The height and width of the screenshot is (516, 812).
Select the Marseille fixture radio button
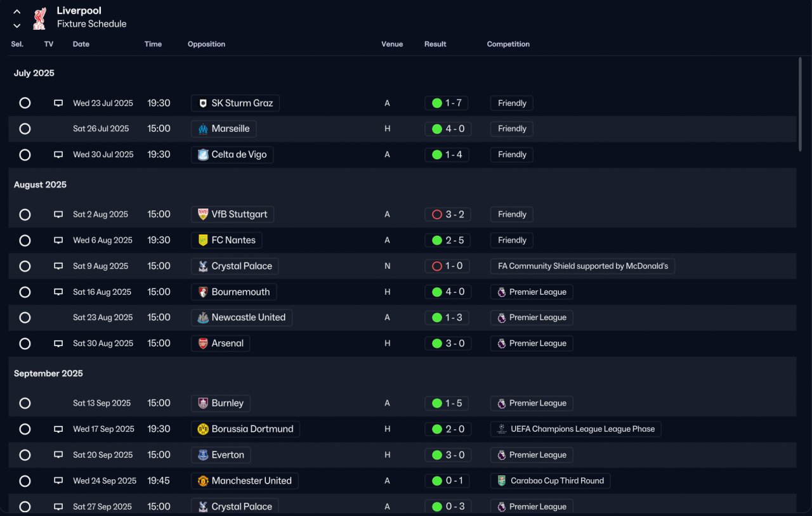click(25, 129)
